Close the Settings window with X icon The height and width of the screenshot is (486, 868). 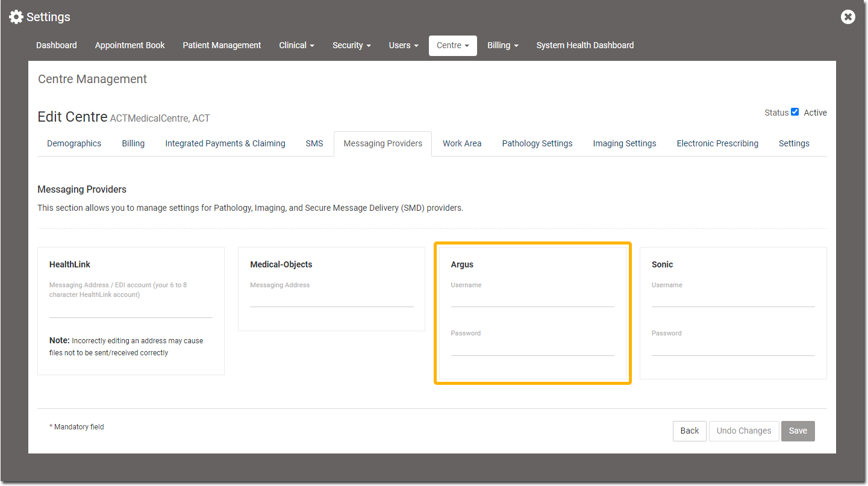pos(848,17)
